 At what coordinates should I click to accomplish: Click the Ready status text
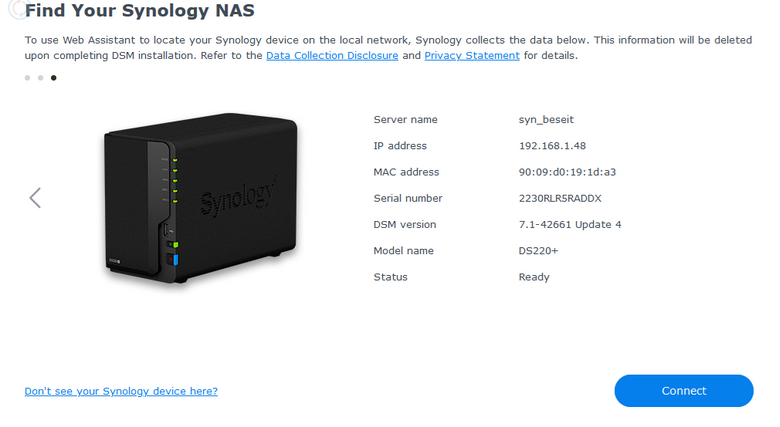coord(534,277)
